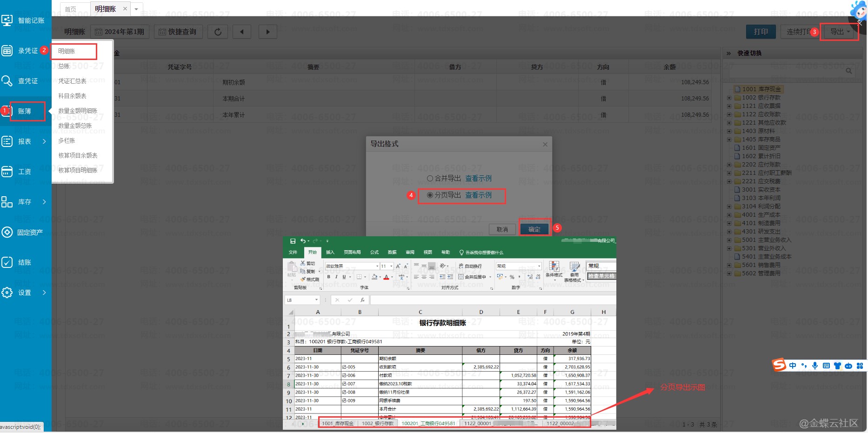Click 确定 in the export dialog
This screenshot has width=868, height=433.
click(534, 229)
